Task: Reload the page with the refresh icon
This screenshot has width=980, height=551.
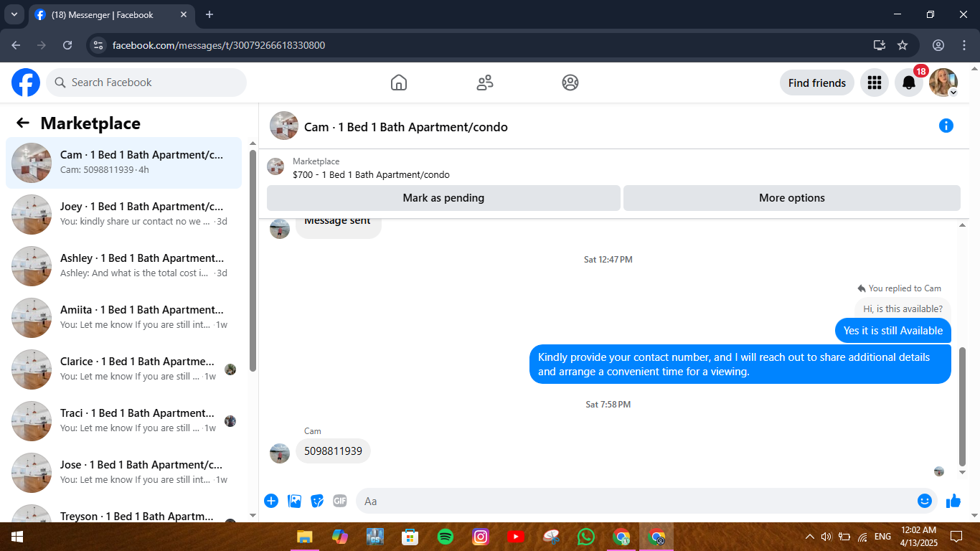Action: (x=67, y=45)
